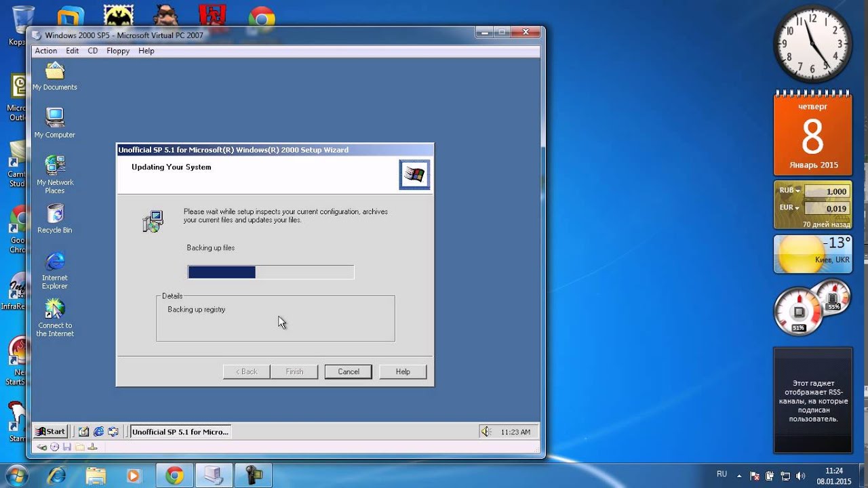Image resolution: width=868 pixels, height=488 pixels.
Task: Click Help button in Setup Wizard
Action: (x=403, y=371)
